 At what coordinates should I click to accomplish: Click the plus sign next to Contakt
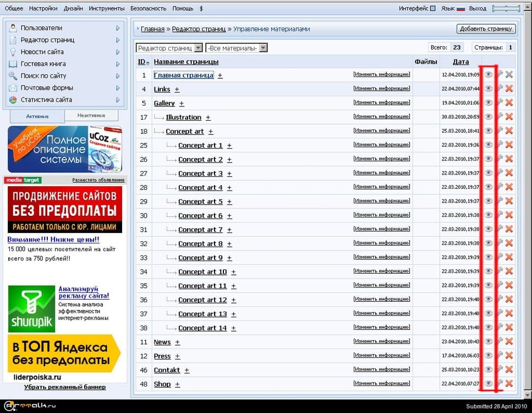coord(187,371)
